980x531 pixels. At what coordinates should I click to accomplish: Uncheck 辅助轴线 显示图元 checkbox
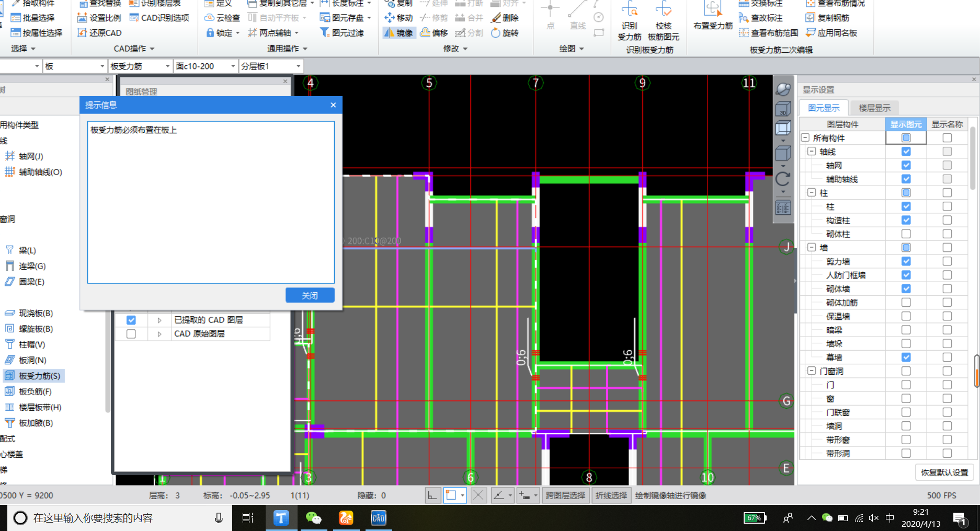pyautogui.click(x=906, y=179)
